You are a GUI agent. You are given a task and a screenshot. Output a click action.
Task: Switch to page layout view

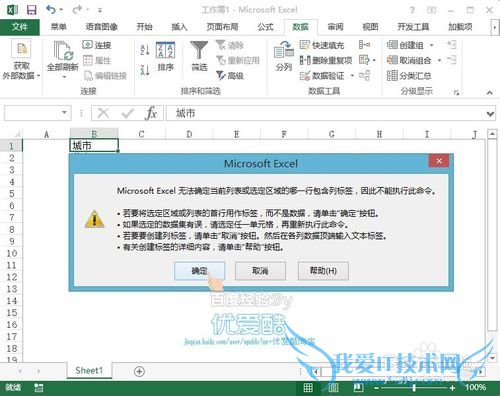pos(333,387)
